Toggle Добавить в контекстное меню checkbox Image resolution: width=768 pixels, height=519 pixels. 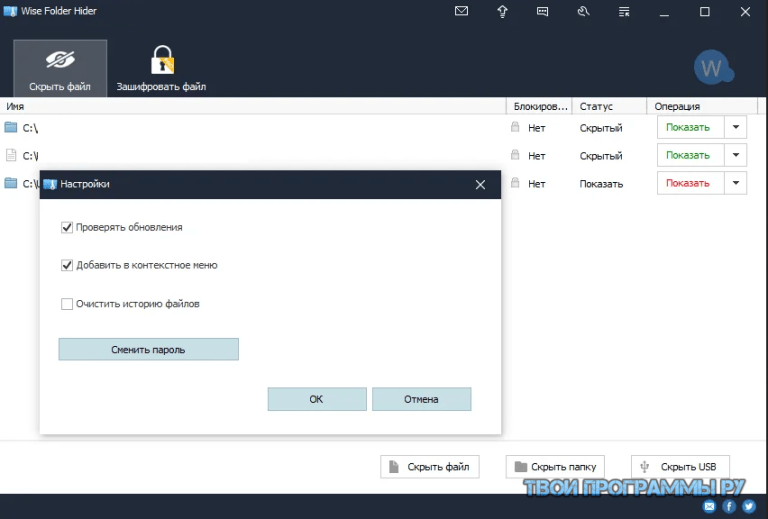point(67,266)
